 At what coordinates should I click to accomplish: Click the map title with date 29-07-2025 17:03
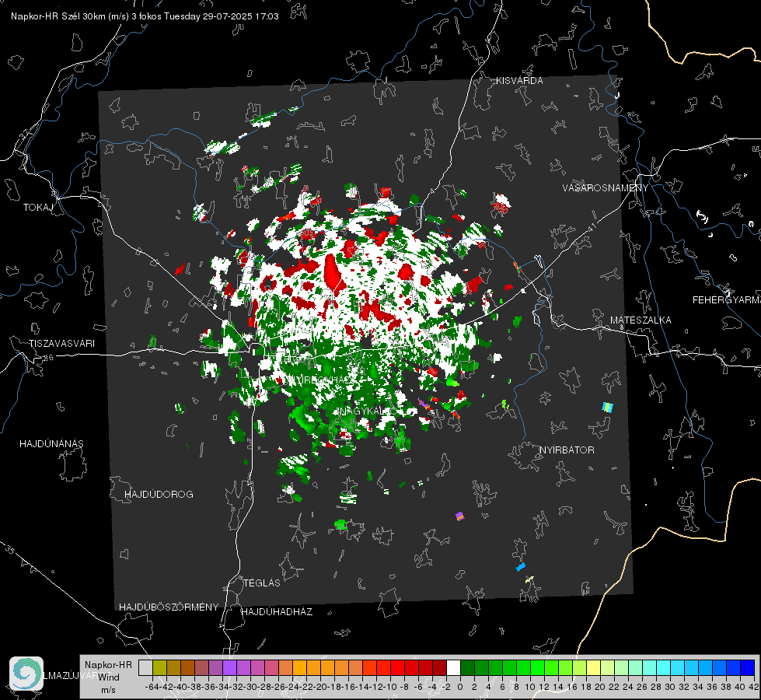145,16
